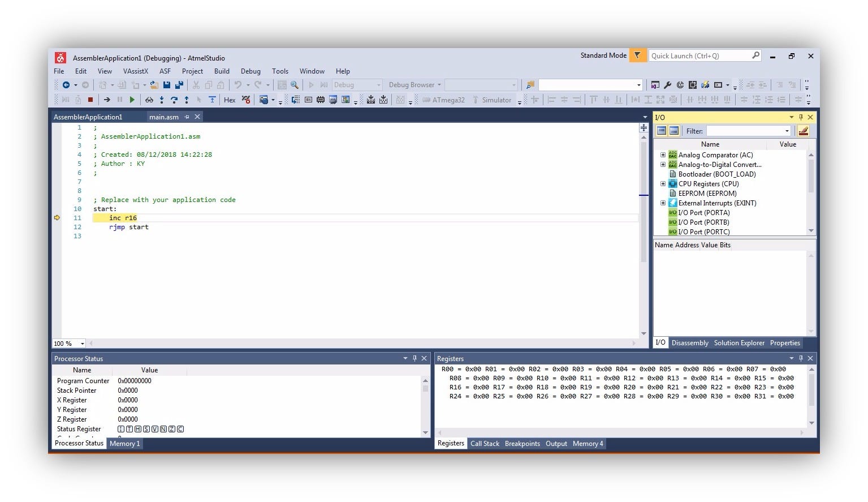Image resolution: width=868 pixels, height=502 pixels.
Task: Toggle the Z flag in Status Register
Action: tap(172, 429)
